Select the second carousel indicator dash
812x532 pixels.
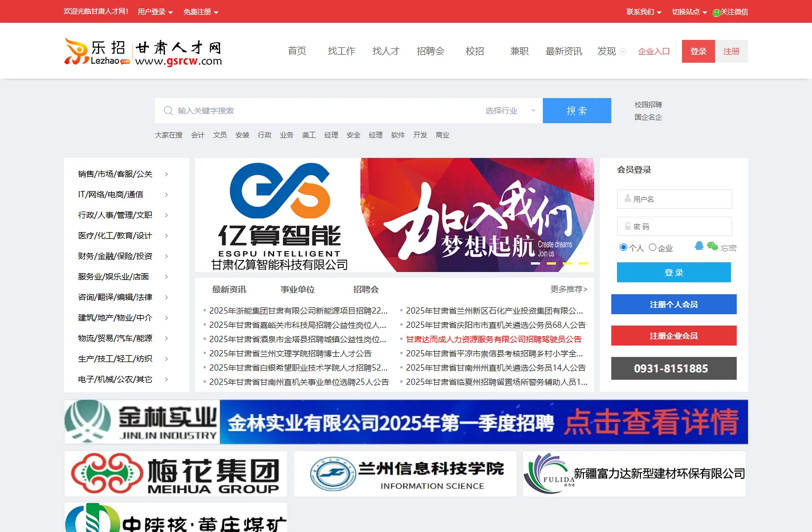(x=551, y=263)
